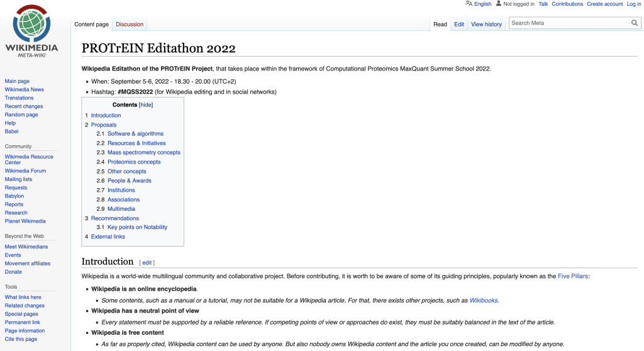Select Cite this page under Tools
The height and width of the screenshot is (351, 644).
click(21, 339)
